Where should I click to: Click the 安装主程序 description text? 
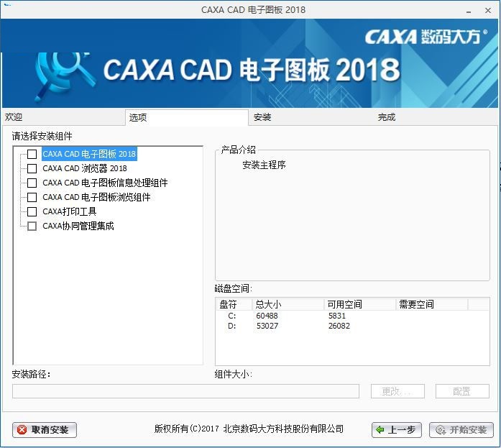(264, 165)
